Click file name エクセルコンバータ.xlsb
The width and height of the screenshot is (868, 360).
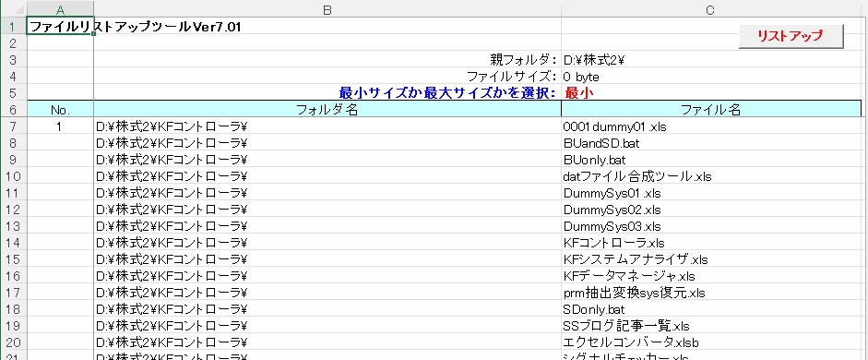(631, 342)
